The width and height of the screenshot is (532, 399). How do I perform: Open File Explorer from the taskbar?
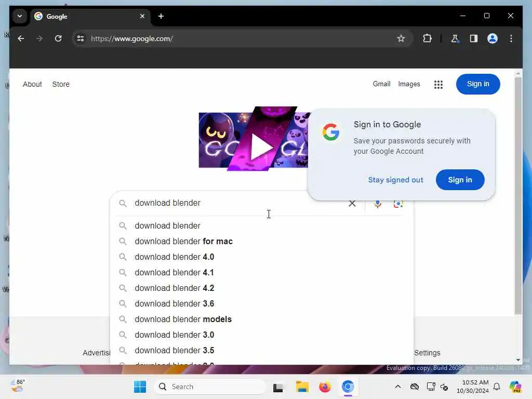[302, 387]
